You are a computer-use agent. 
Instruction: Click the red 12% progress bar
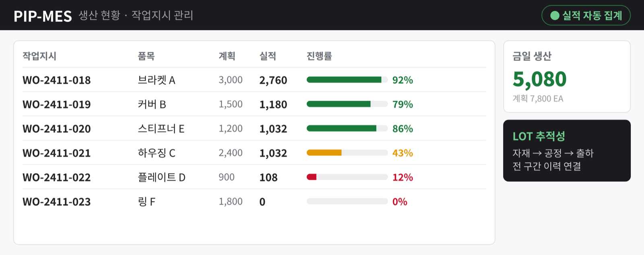click(x=347, y=177)
